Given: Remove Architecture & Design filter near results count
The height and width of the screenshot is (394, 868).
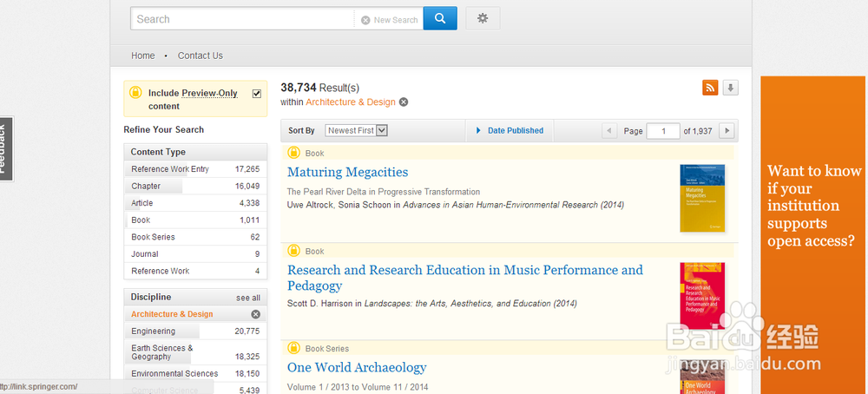Looking at the screenshot, I should pos(404,102).
